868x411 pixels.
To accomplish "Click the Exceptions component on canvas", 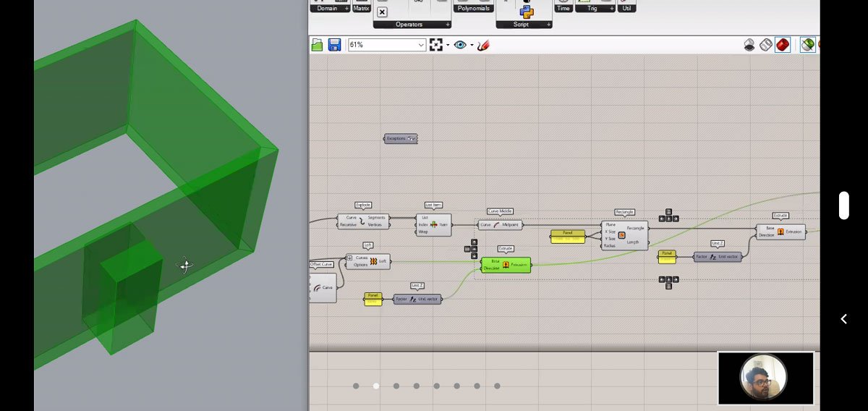I will [x=401, y=138].
